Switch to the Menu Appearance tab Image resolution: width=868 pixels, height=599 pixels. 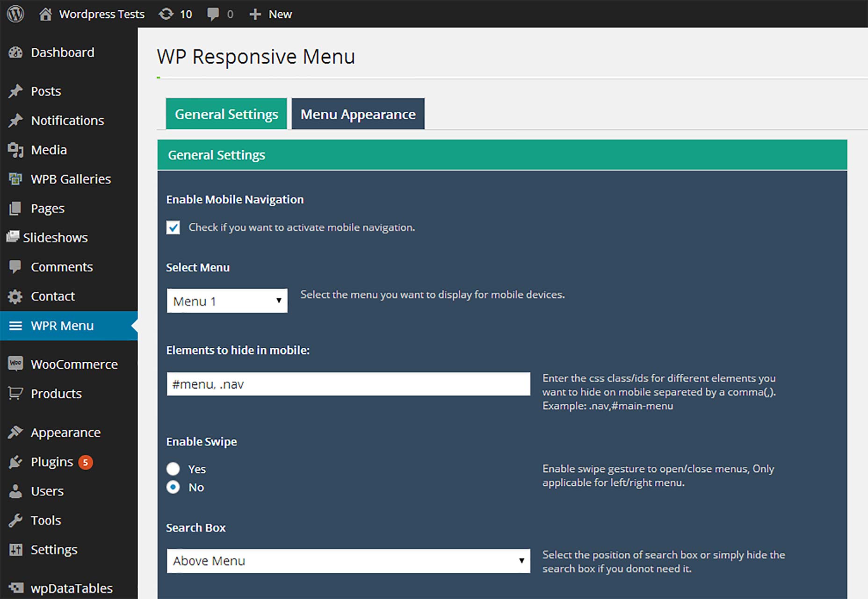358,114
